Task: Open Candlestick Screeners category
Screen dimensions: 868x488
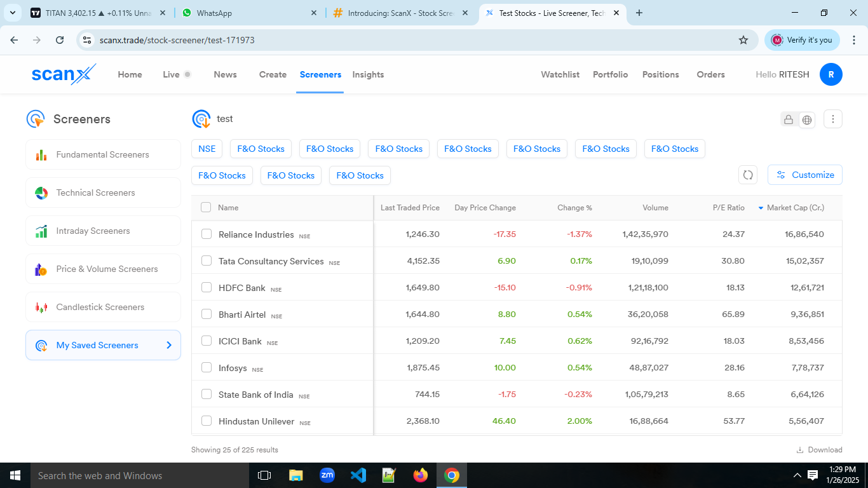Action: coord(103,307)
